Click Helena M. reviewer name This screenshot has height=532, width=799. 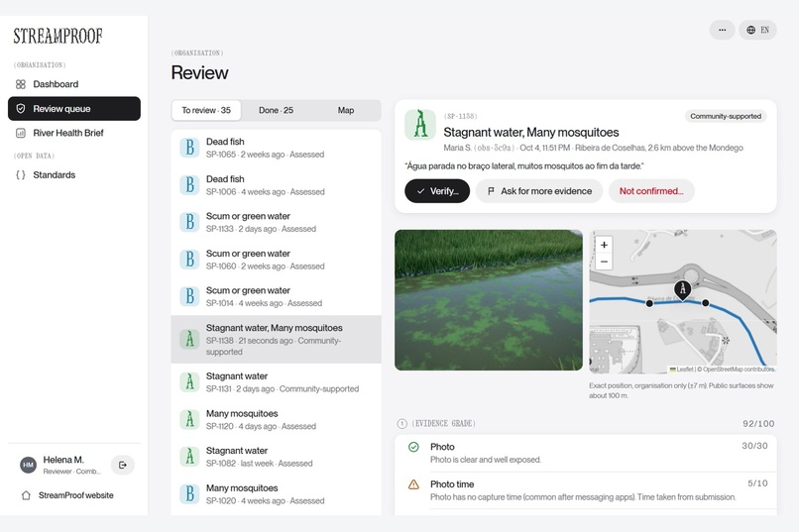pos(63,460)
